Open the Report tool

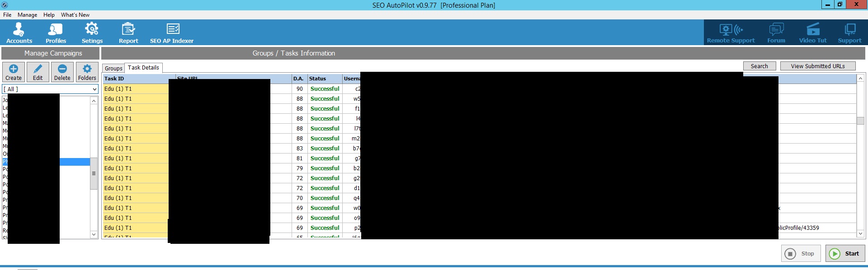click(x=128, y=33)
